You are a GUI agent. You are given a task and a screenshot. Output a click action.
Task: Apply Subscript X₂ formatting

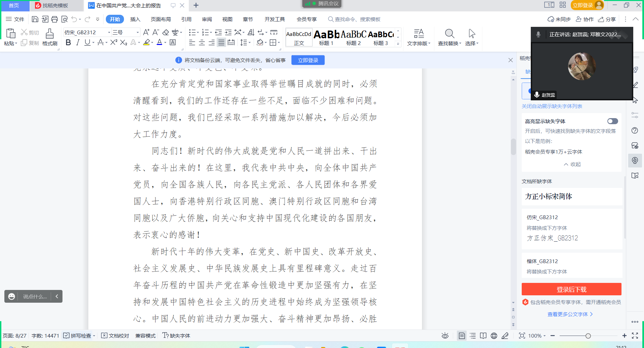pyautogui.click(x=124, y=42)
